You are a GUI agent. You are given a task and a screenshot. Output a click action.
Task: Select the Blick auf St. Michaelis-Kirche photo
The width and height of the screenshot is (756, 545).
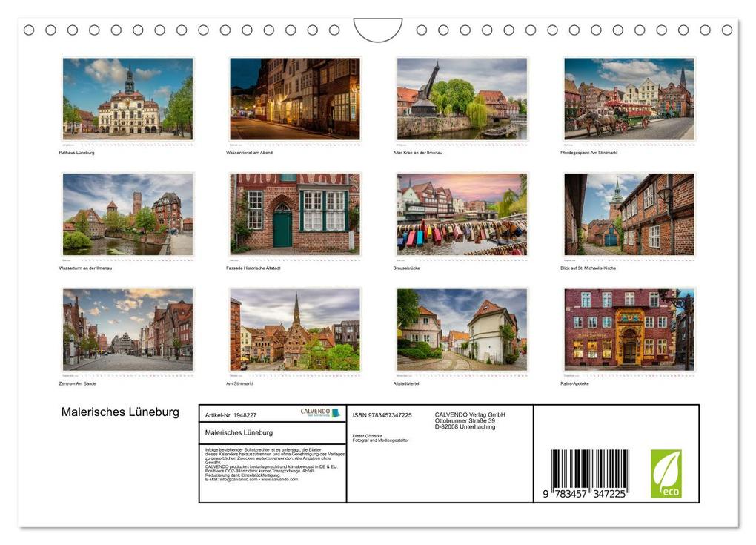pos(629,214)
